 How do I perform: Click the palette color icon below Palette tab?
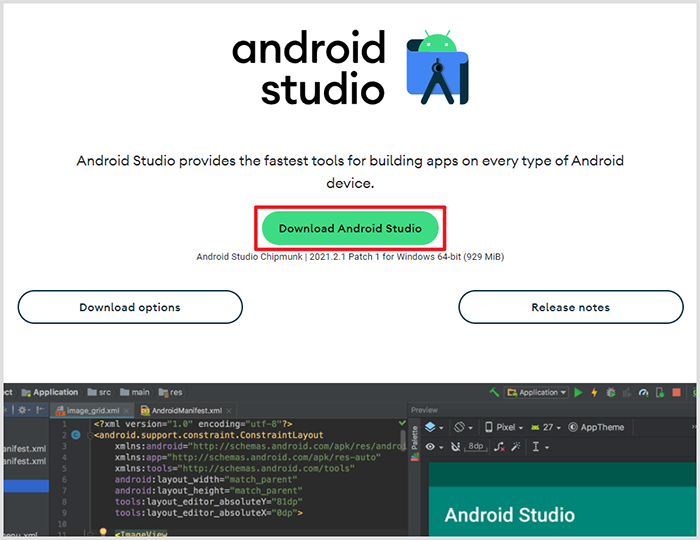pos(415,457)
